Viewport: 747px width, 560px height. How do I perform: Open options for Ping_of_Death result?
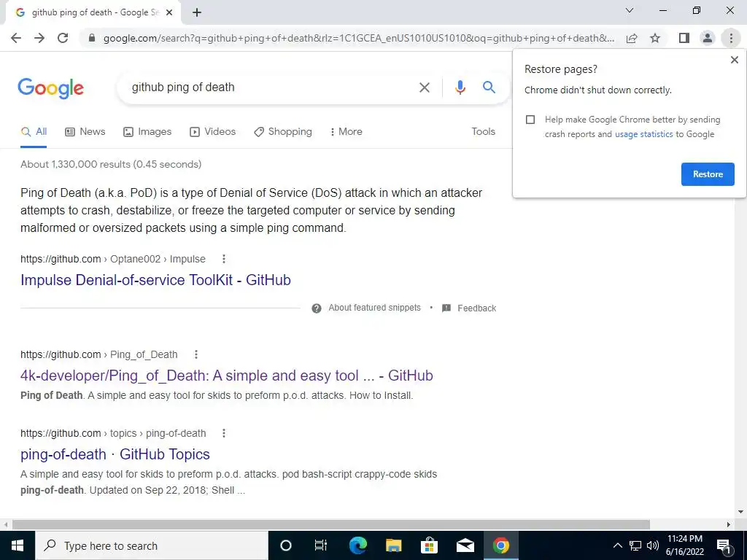[x=196, y=354]
